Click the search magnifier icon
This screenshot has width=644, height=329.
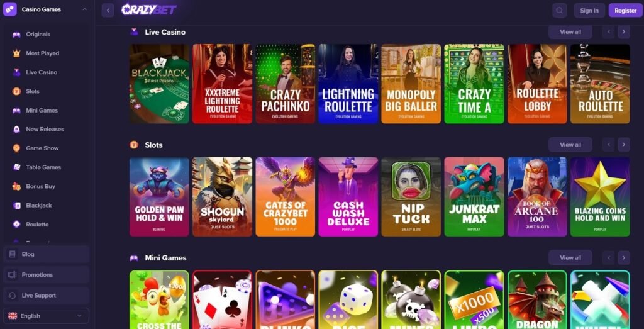coord(559,10)
